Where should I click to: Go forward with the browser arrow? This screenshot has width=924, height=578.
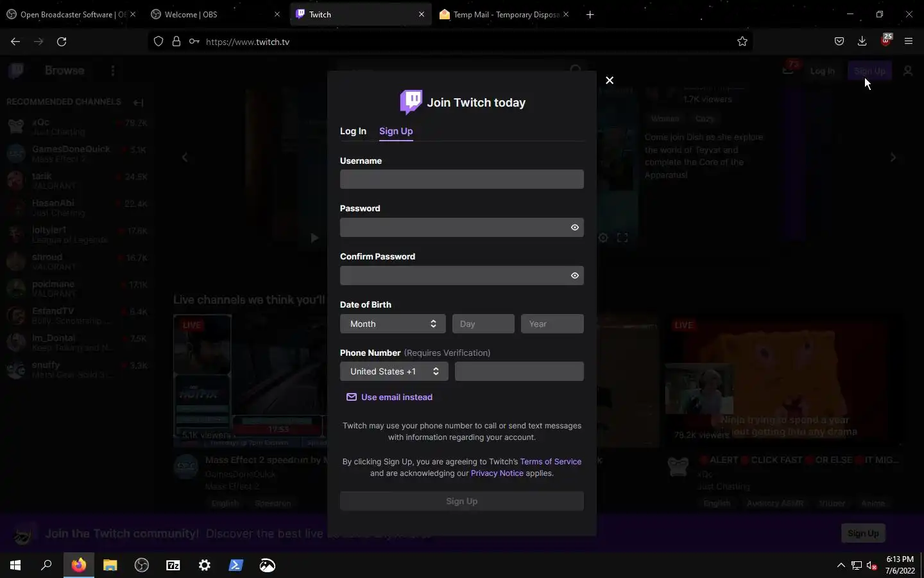point(38,42)
